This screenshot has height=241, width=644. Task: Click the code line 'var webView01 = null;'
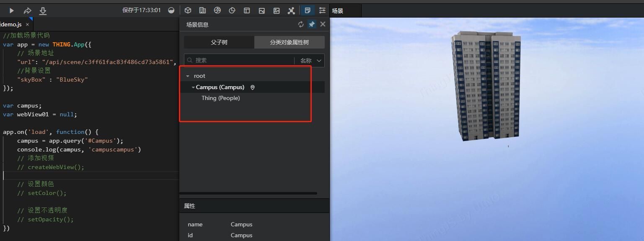(x=40, y=115)
